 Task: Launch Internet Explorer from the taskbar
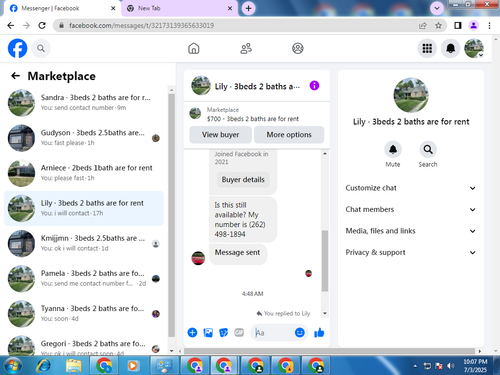[x=44, y=366]
